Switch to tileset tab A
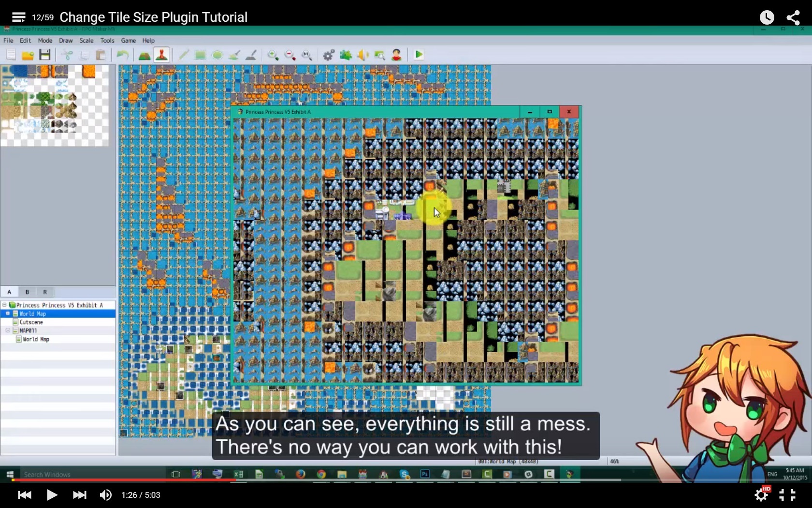812x508 pixels. 9,292
